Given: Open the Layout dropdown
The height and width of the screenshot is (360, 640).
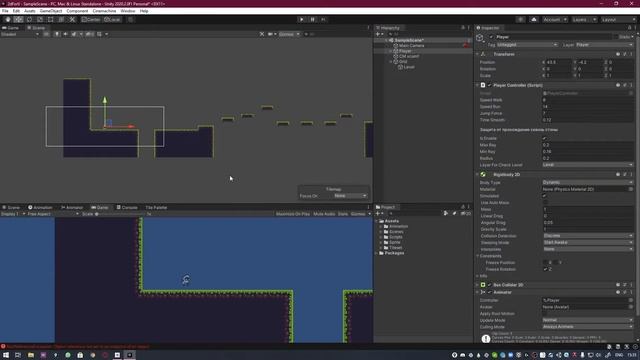Looking at the screenshot, I should click(x=618, y=20).
